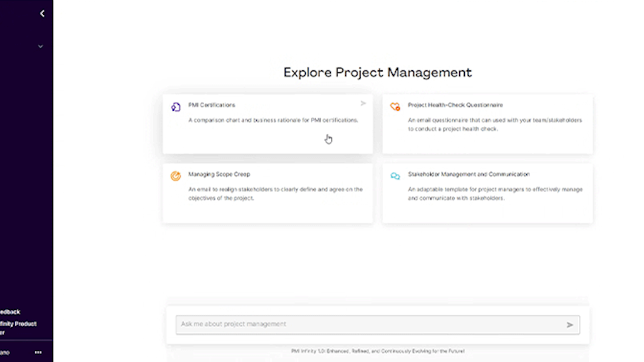Expand the sidebar dropdown chevron
The image size is (644, 362).
click(x=41, y=46)
